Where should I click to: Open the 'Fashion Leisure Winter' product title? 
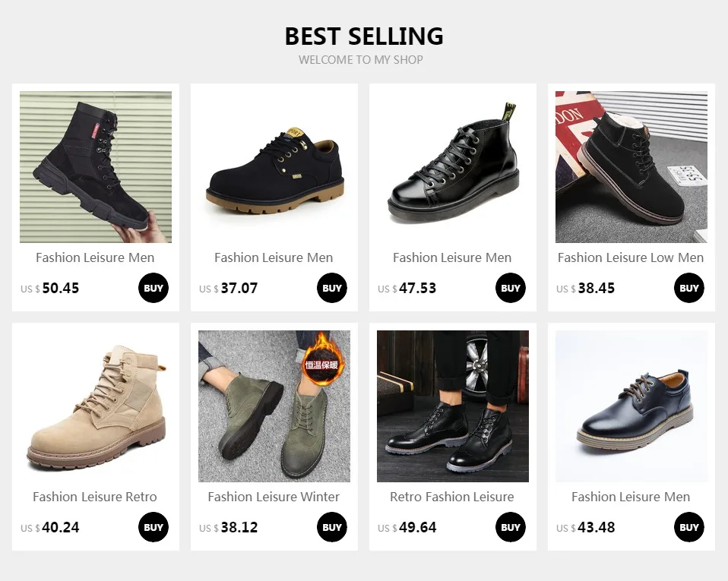tap(274, 497)
